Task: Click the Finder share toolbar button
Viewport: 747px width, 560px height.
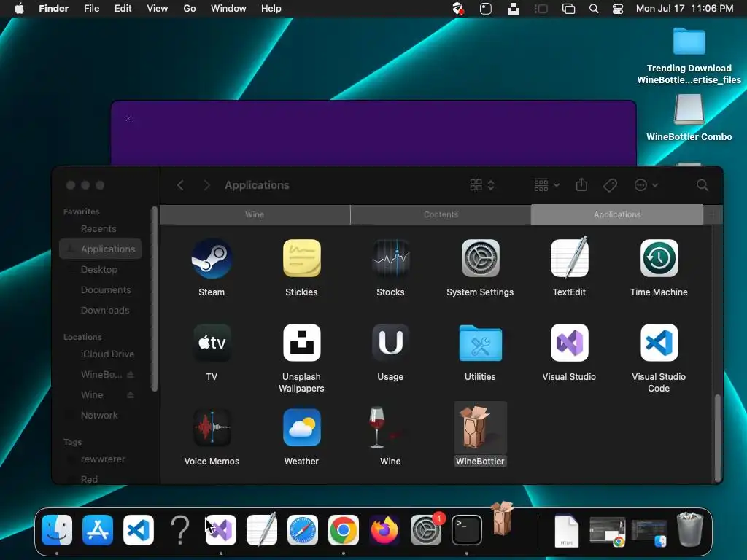Action: 581,184
